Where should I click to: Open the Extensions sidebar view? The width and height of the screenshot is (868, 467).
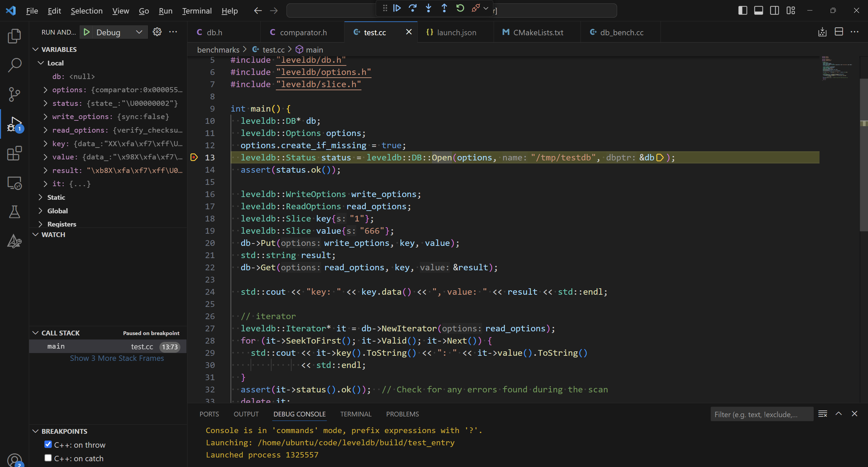14,154
